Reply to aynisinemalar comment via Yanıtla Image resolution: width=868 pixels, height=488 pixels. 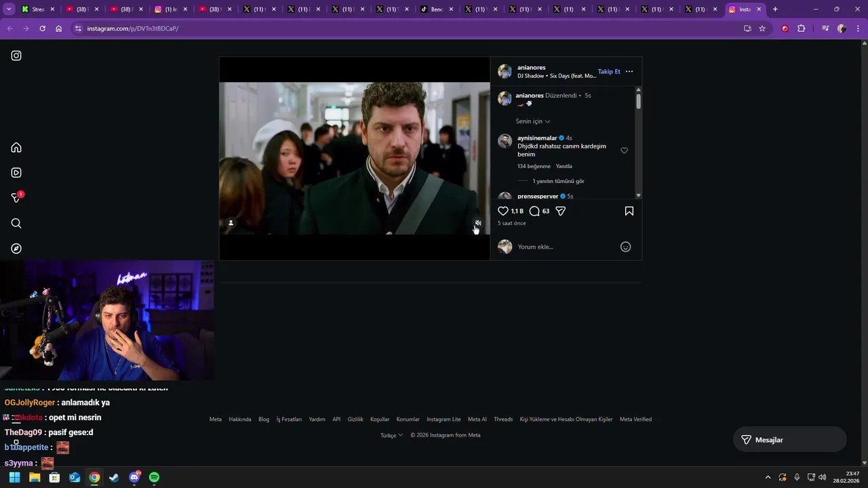point(564,166)
